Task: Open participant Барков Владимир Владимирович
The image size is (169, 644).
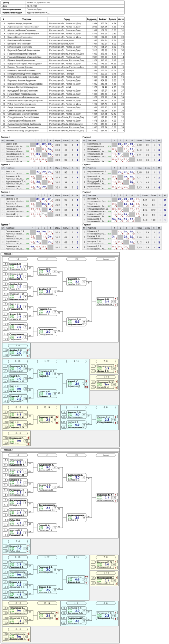Action: tap(22, 33)
